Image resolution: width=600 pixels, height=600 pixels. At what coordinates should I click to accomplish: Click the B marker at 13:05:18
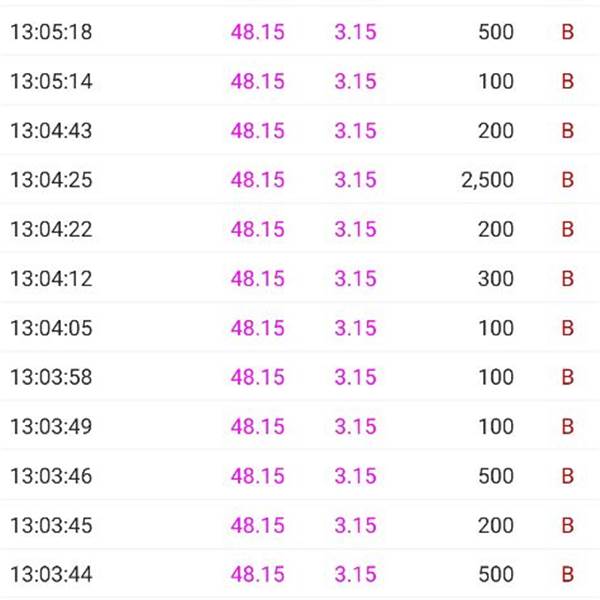568,32
